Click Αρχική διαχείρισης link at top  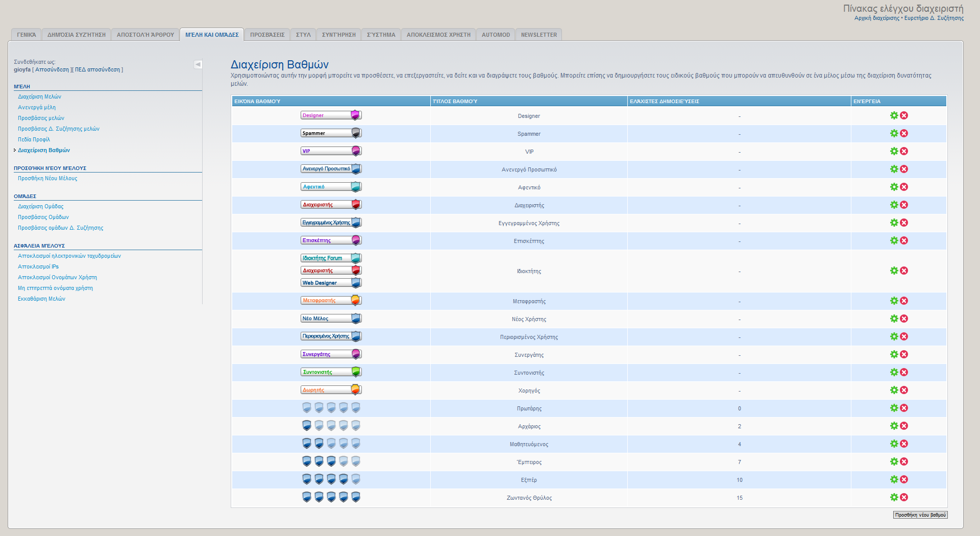[x=876, y=18]
